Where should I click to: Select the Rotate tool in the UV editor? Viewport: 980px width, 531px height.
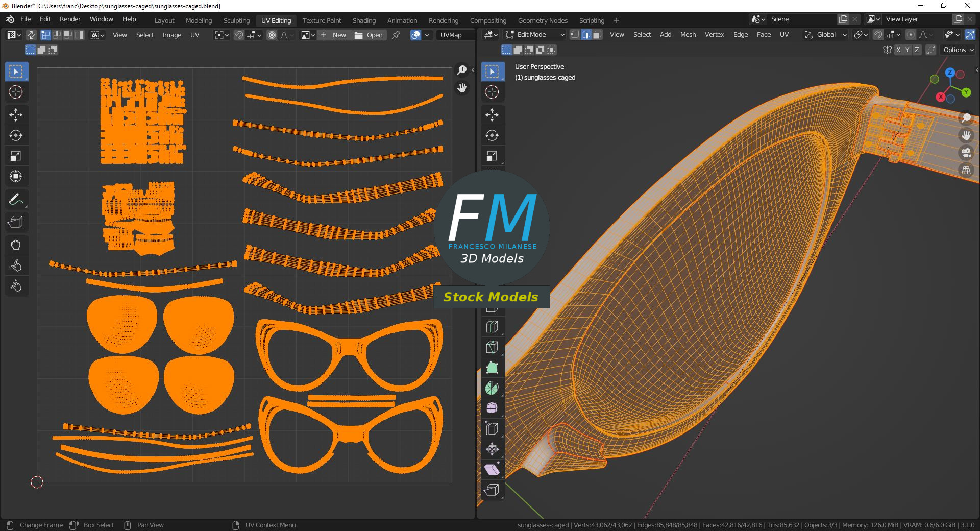pos(16,135)
